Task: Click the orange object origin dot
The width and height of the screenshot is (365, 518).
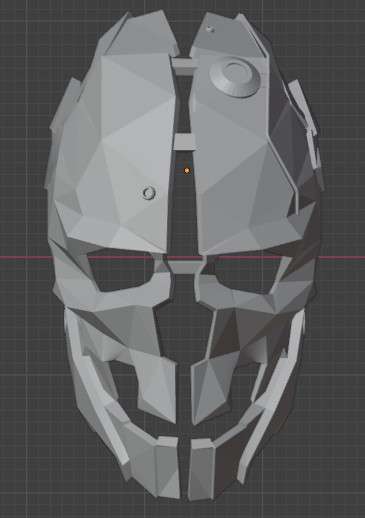Action: [x=187, y=171]
